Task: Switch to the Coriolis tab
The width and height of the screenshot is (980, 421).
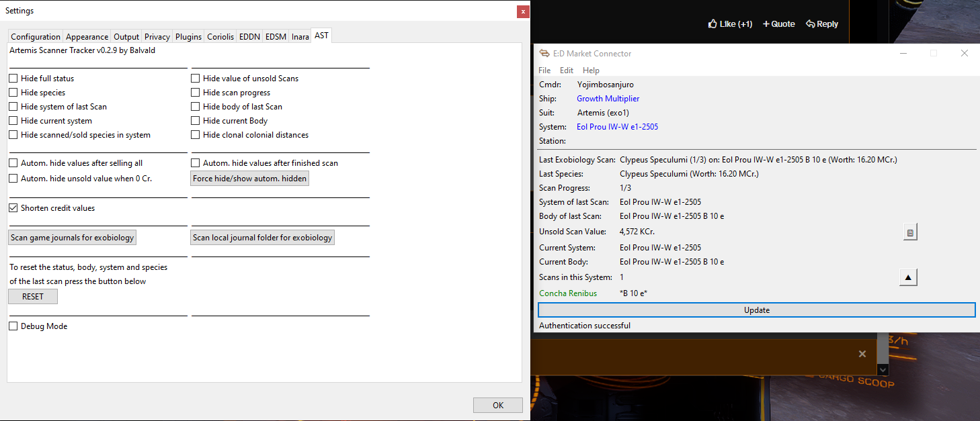Action: pos(220,37)
